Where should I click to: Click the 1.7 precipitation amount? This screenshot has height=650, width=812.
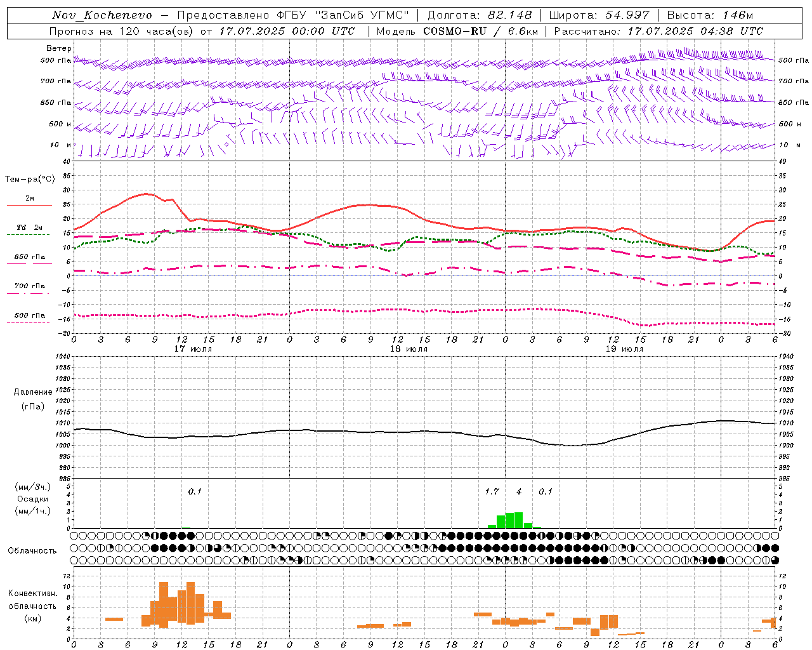[492, 492]
